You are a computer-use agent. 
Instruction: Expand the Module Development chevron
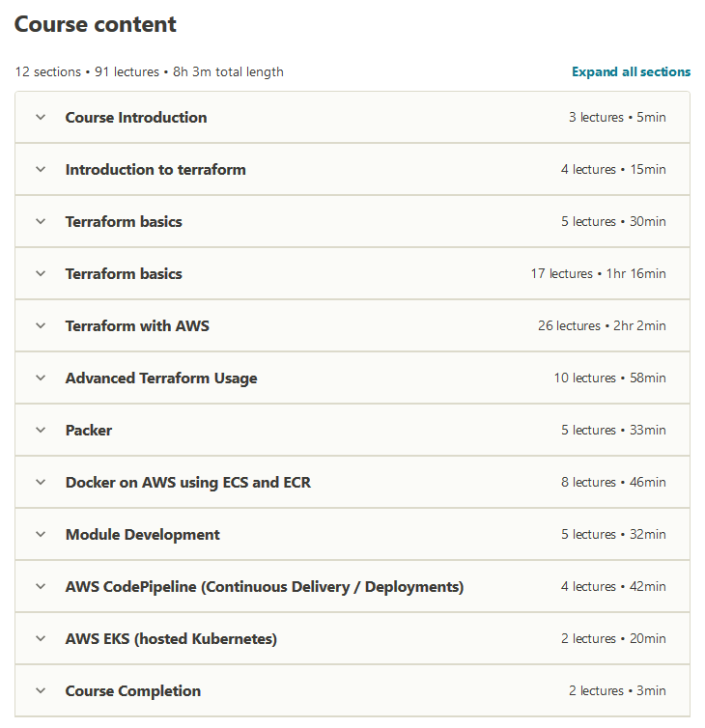(41, 534)
